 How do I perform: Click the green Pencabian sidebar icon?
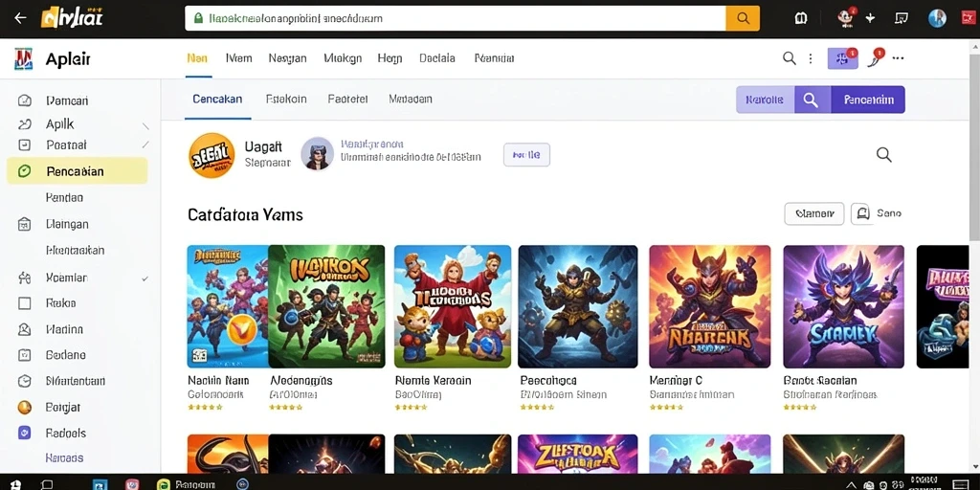(24, 171)
